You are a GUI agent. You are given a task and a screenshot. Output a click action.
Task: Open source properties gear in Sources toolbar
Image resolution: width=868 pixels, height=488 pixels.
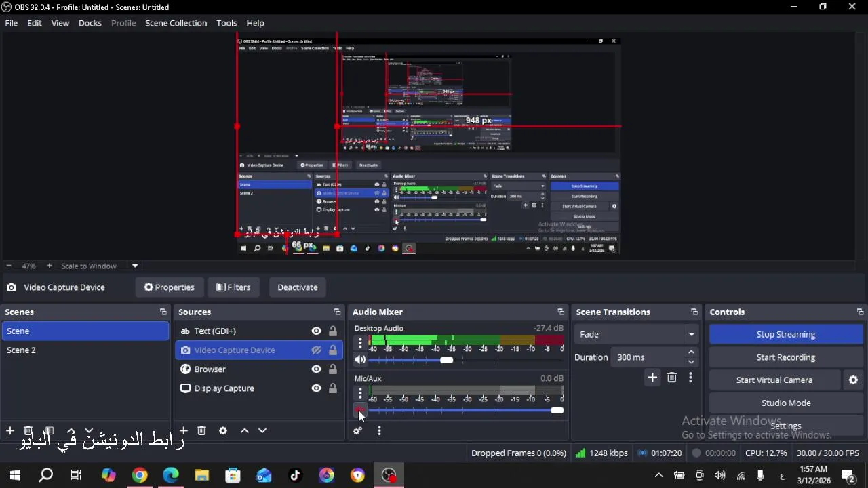[223, 431]
